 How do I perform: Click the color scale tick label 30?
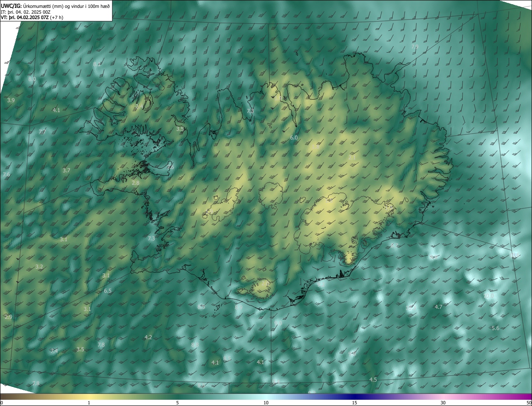(x=443, y=403)
